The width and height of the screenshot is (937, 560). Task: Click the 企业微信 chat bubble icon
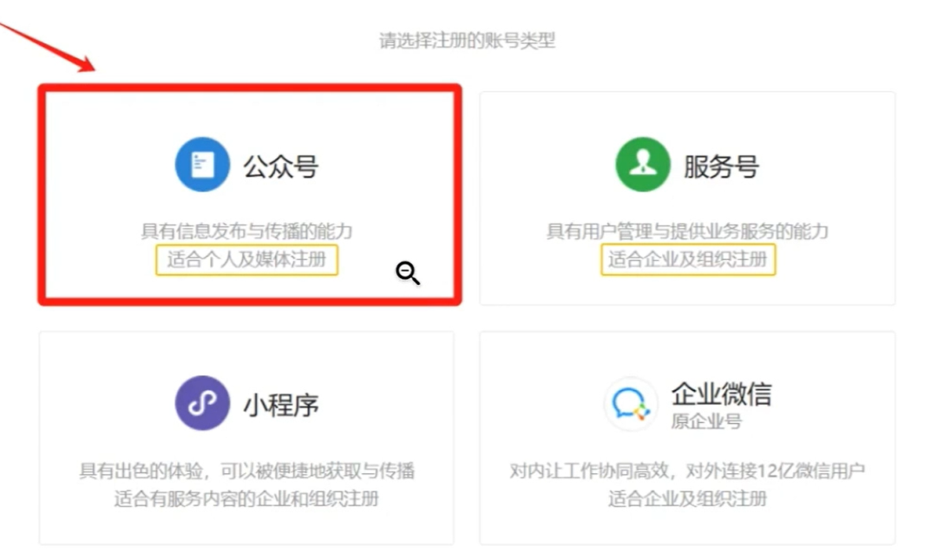pos(630,404)
